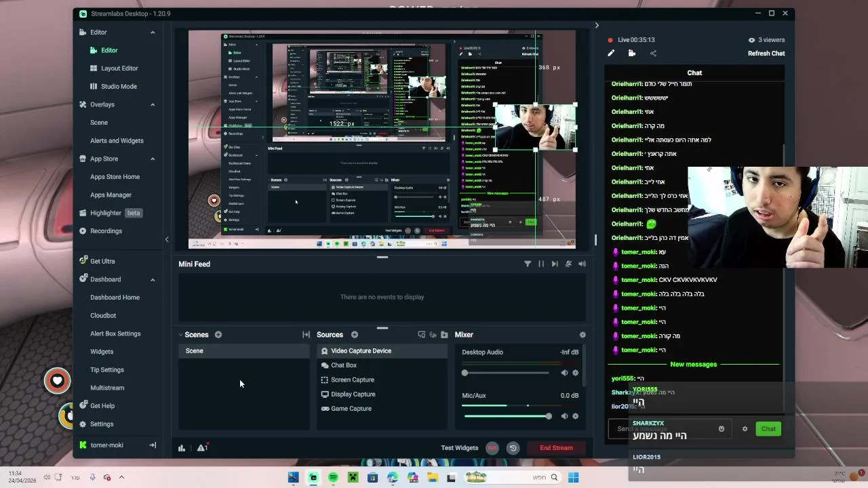This screenshot has height=488, width=868.
Task: Collapse the Overlays sidebar section
Action: (x=153, y=105)
